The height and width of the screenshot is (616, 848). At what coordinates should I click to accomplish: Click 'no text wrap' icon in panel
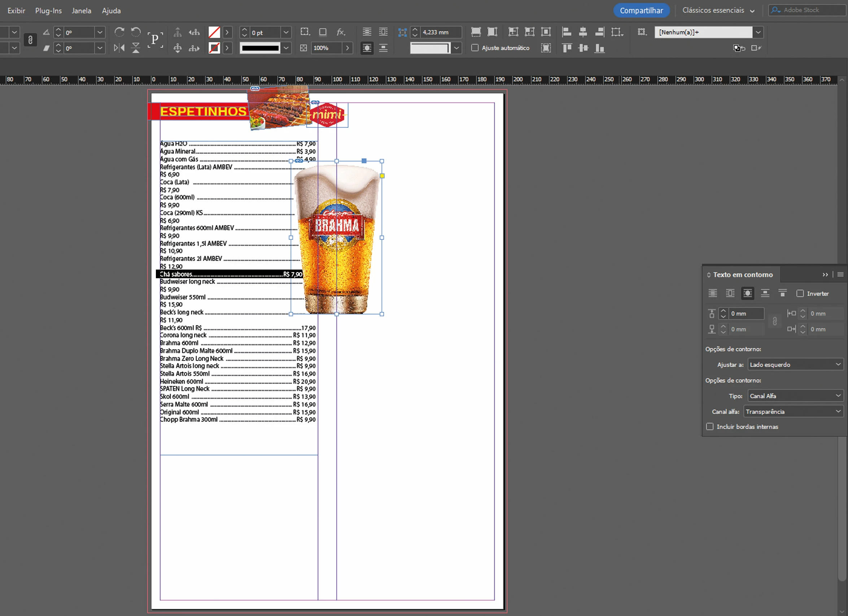click(713, 294)
